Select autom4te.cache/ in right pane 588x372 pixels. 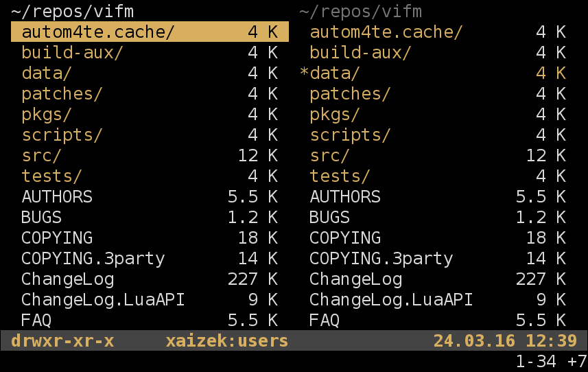[x=438, y=32]
